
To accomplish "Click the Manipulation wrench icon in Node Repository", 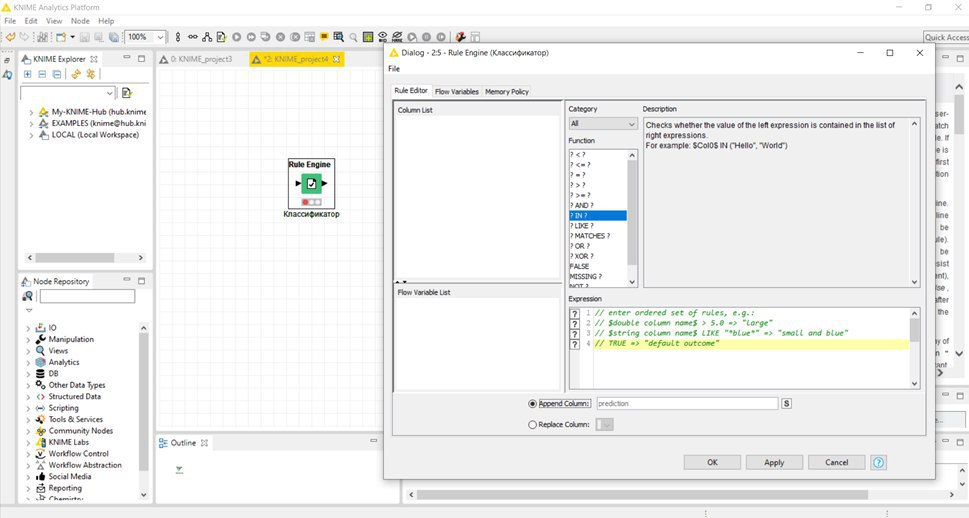I will point(41,339).
